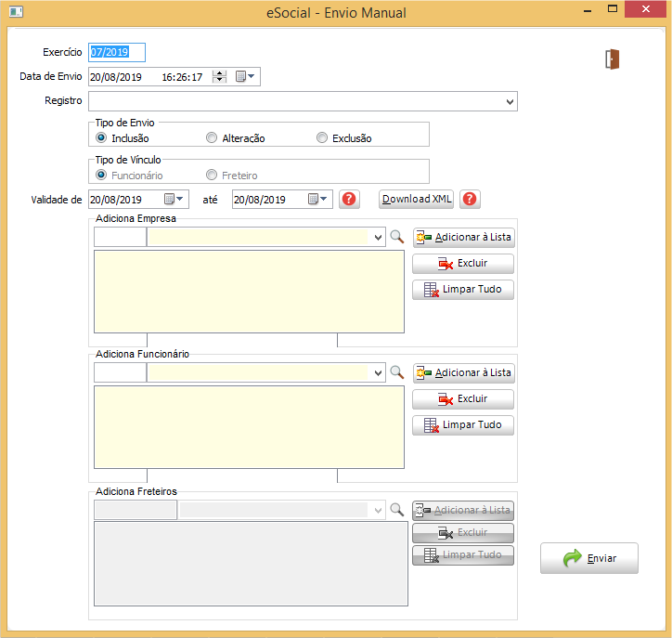Click the help icon beside Download XML

click(470, 199)
